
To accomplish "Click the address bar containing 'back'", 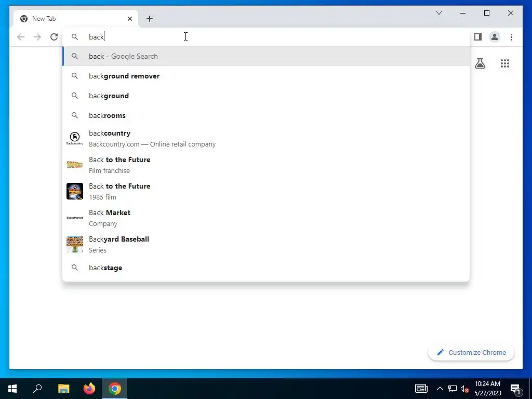I will click(x=266, y=37).
